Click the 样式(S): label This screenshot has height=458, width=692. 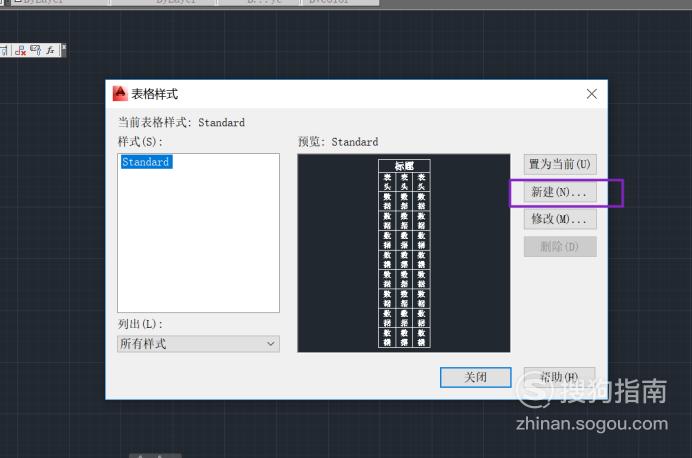point(140,142)
